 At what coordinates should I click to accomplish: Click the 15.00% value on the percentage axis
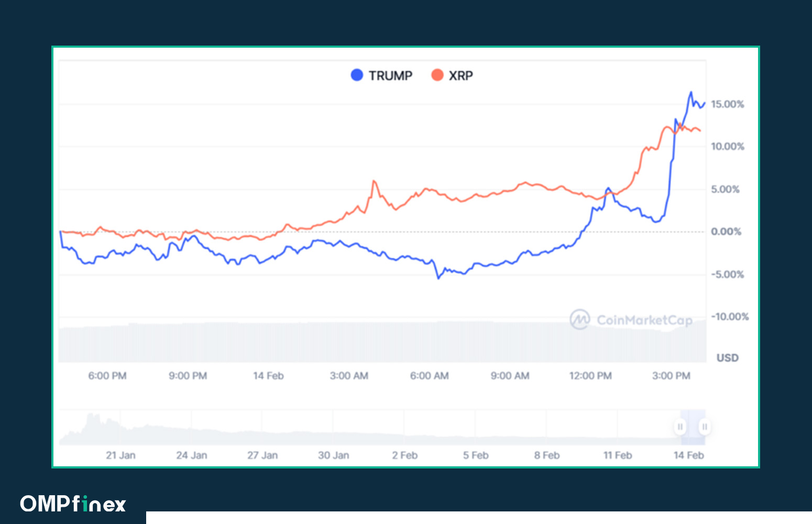tap(727, 104)
